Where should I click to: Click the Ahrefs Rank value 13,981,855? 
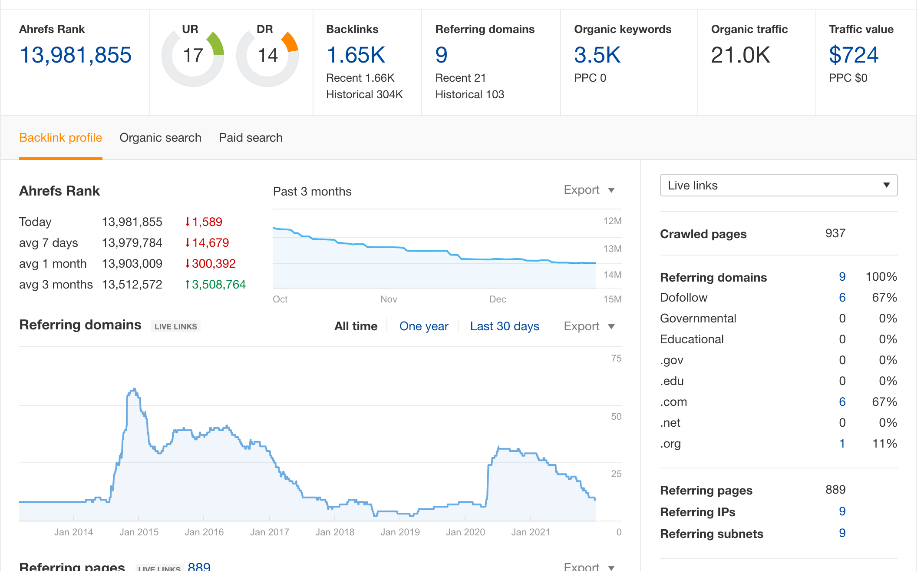pyautogui.click(x=76, y=55)
